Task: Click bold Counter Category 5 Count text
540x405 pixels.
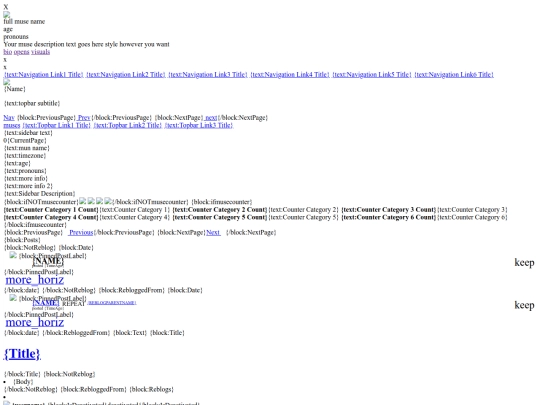Action: click(x=220, y=217)
